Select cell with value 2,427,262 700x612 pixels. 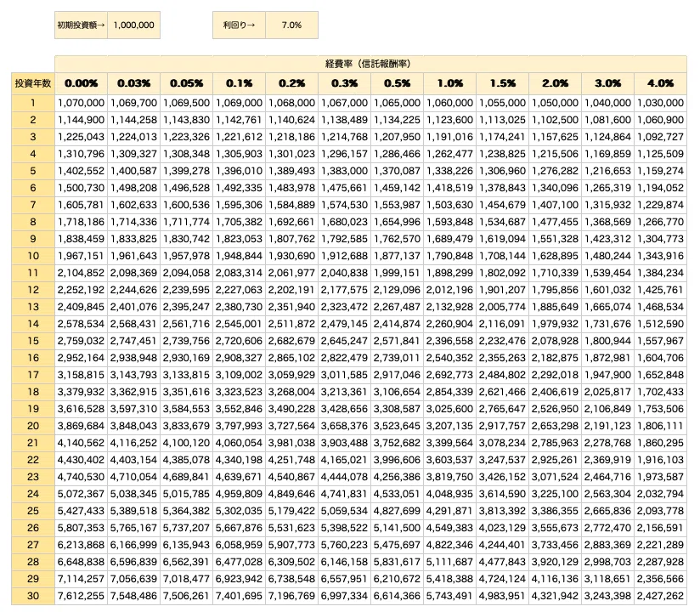(660, 596)
